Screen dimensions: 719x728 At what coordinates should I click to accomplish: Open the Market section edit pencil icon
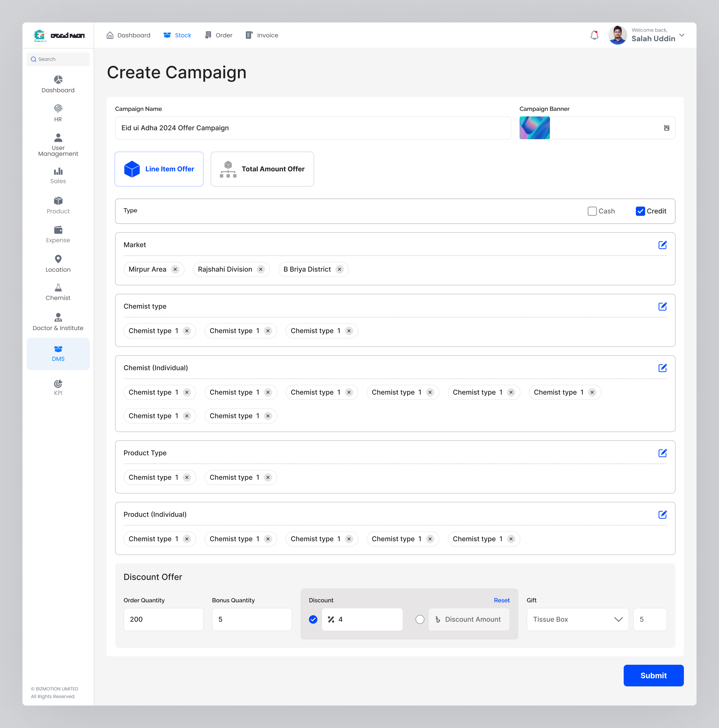[663, 244]
